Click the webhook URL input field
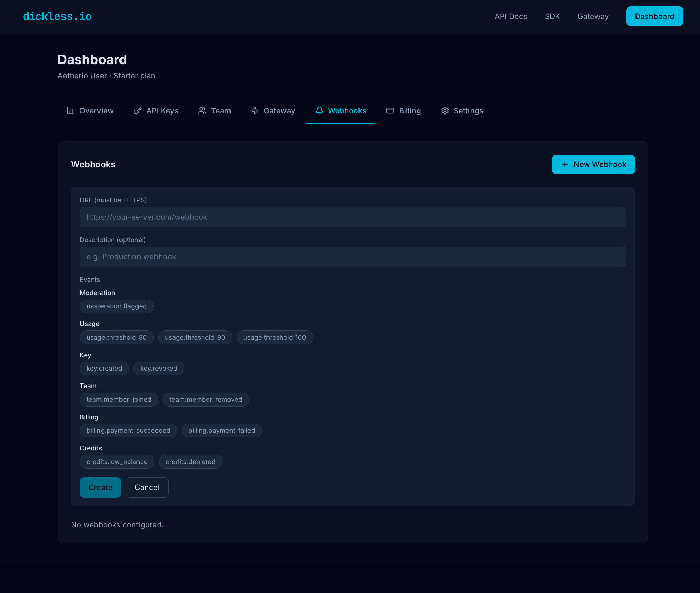Screen dimensions: 700x593 [x=353, y=217]
